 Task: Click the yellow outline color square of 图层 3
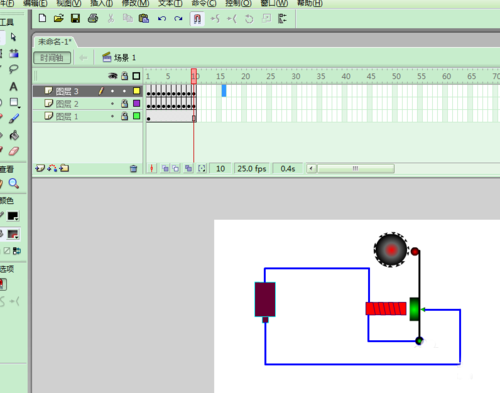(x=136, y=91)
